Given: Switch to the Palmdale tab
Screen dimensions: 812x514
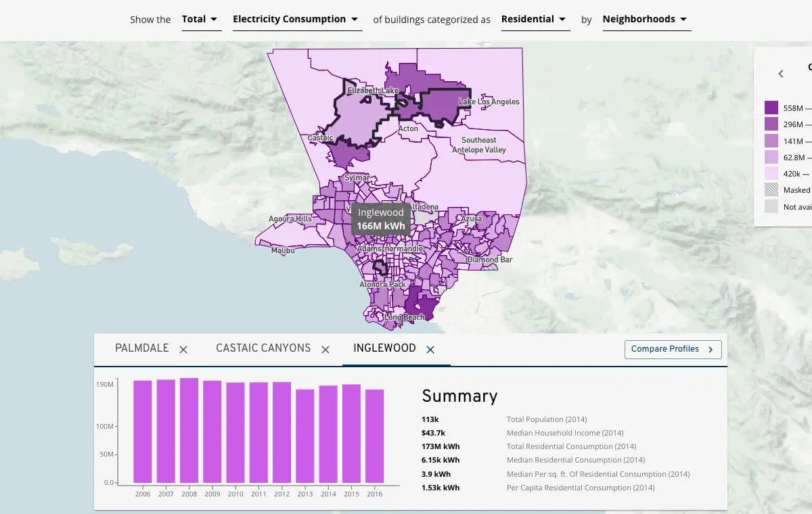Looking at the screenshot, I should [x=142, y=348].
